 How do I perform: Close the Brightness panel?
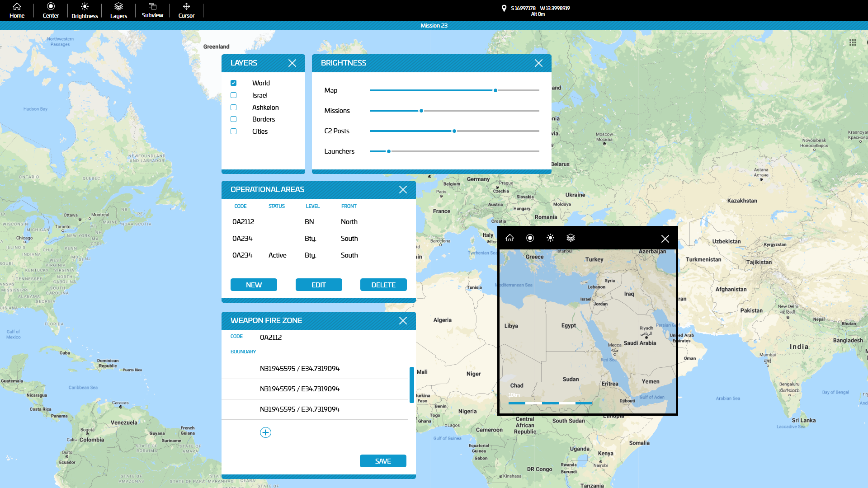pos(538,63)
